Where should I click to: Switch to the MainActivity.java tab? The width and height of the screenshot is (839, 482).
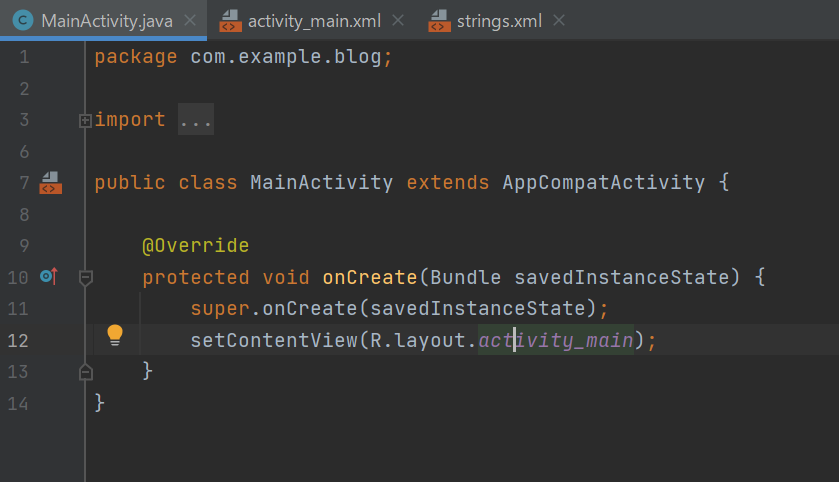(103, 20)
